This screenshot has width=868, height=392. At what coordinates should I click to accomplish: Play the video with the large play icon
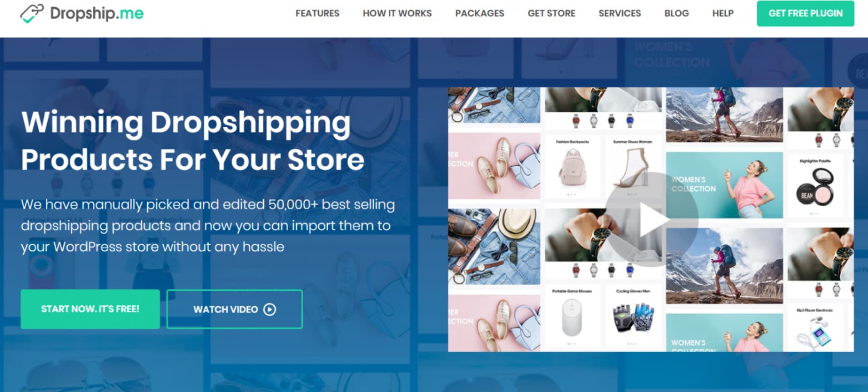coord(651,219)
